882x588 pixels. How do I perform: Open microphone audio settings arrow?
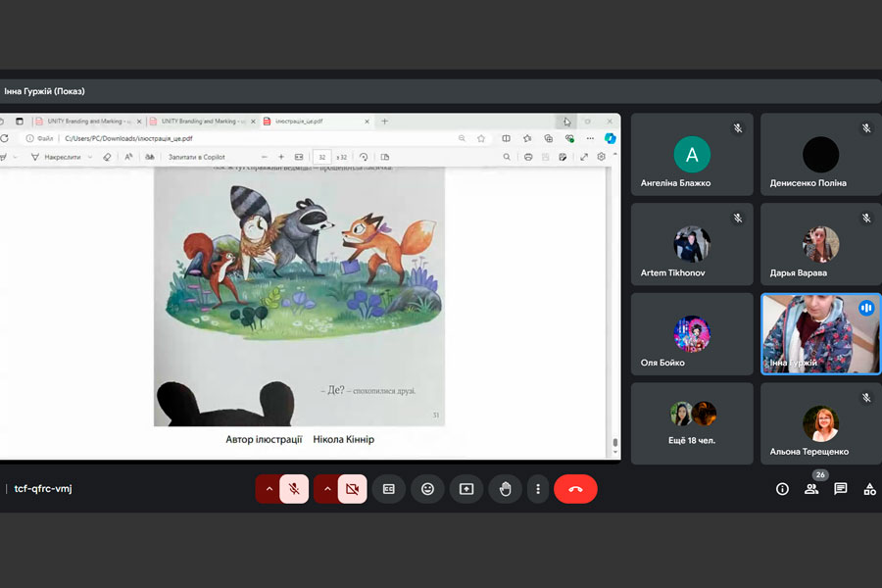point(269,489)
